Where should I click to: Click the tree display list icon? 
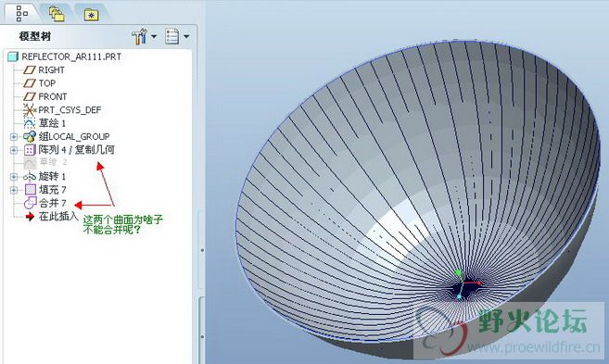tap(171, 36)
